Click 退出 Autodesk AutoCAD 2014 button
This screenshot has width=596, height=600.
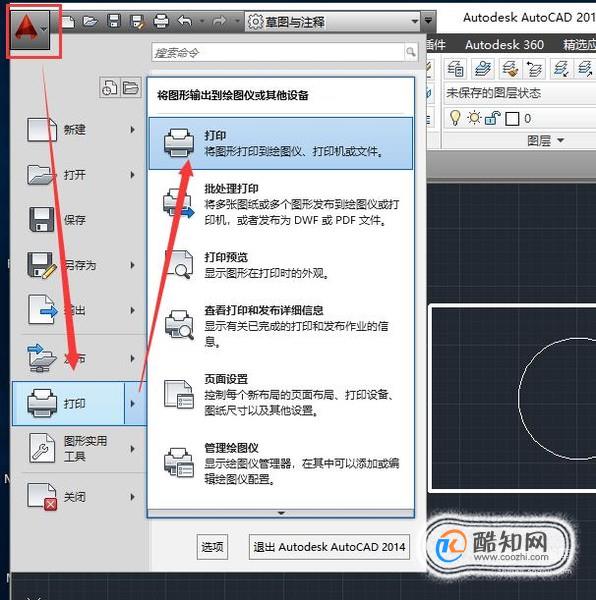[329, 547]
